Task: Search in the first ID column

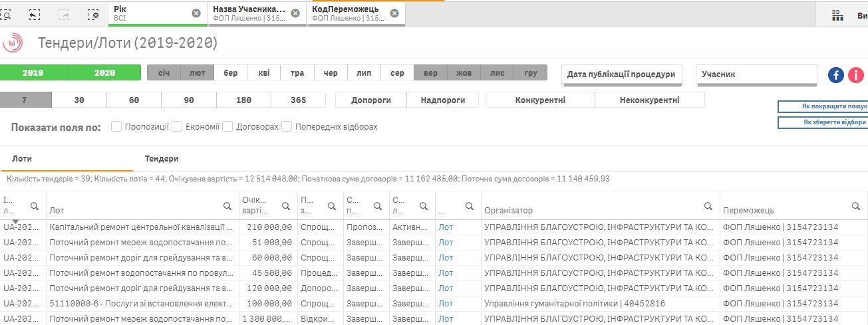Action: coord(35,206)
